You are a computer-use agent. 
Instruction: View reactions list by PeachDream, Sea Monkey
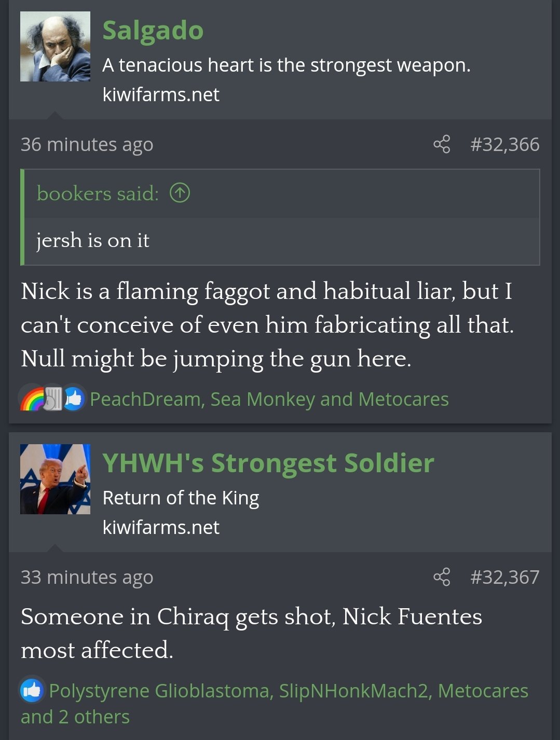pos(269,399)
